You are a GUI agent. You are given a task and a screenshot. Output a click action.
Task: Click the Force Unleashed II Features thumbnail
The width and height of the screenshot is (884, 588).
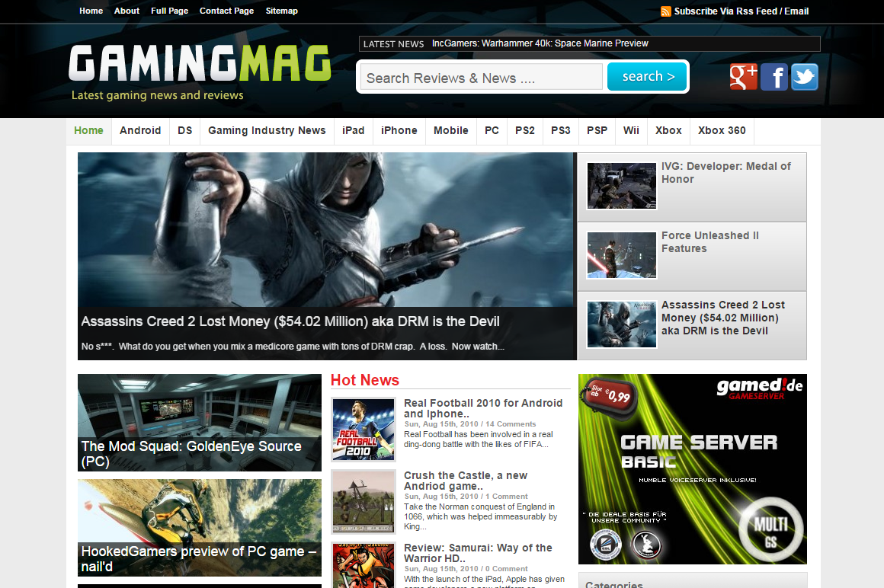(621, 255)
